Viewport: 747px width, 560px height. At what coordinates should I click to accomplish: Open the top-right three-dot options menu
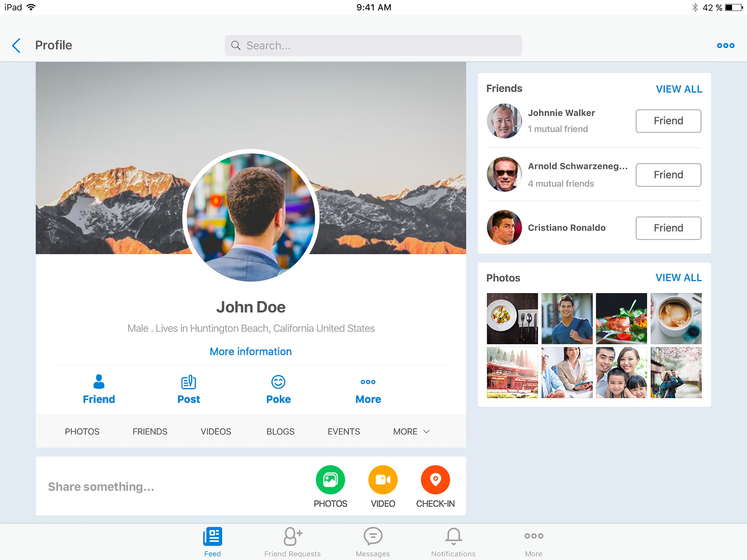point(725,45)
